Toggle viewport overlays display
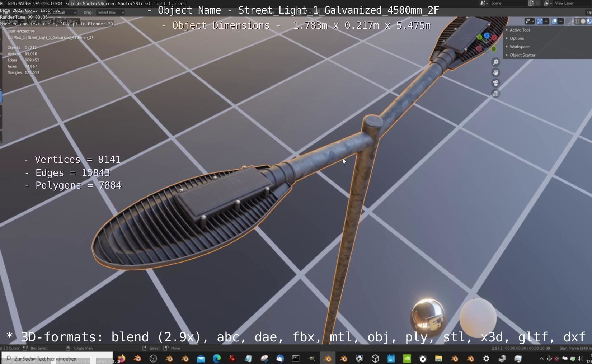Image resolution: width=592 pixels, height=364 pixels. coord(554,21)
